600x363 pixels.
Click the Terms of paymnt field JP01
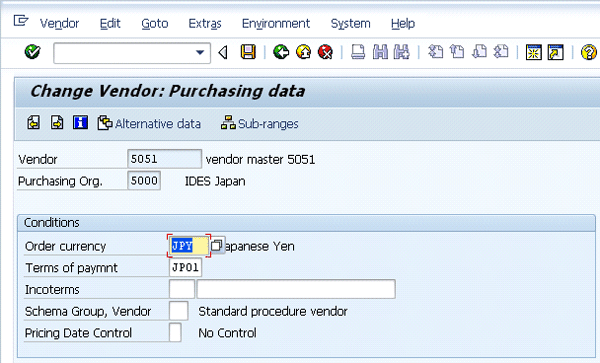point(185,267)
